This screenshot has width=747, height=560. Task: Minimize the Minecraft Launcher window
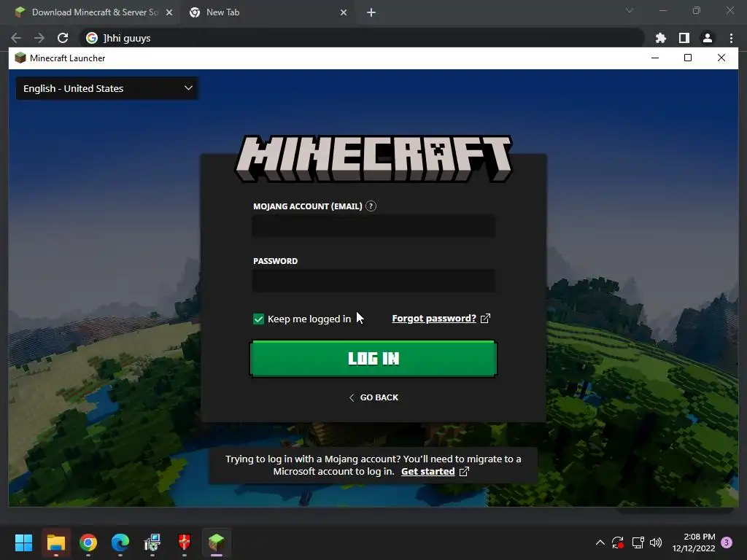coord(655,58)
